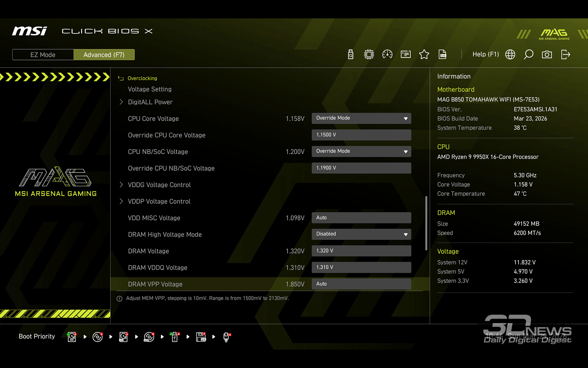Open the speedometer gauge icon
Viewport: 588px width, 368px height.
point(387,54)
